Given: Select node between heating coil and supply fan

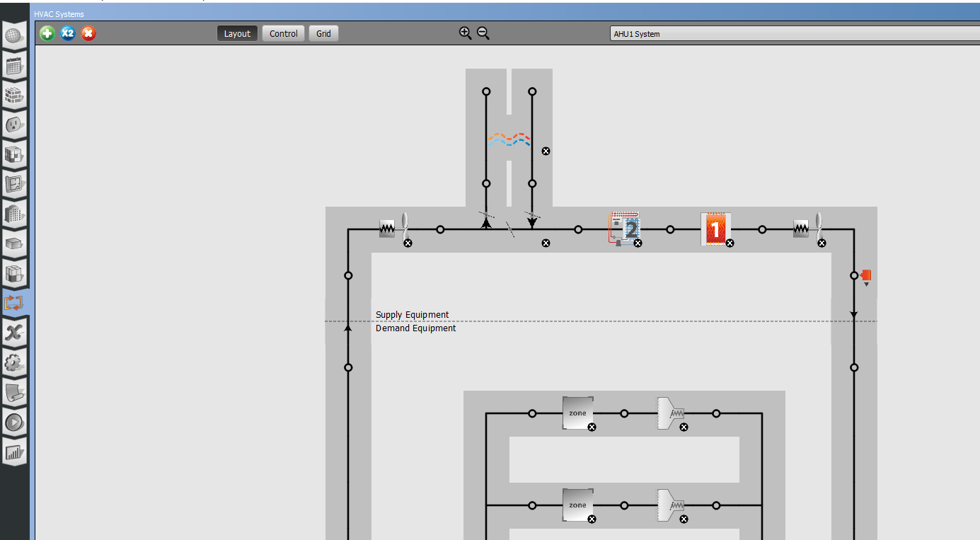Looking at the screenshot, I should (x=762, y=229).
